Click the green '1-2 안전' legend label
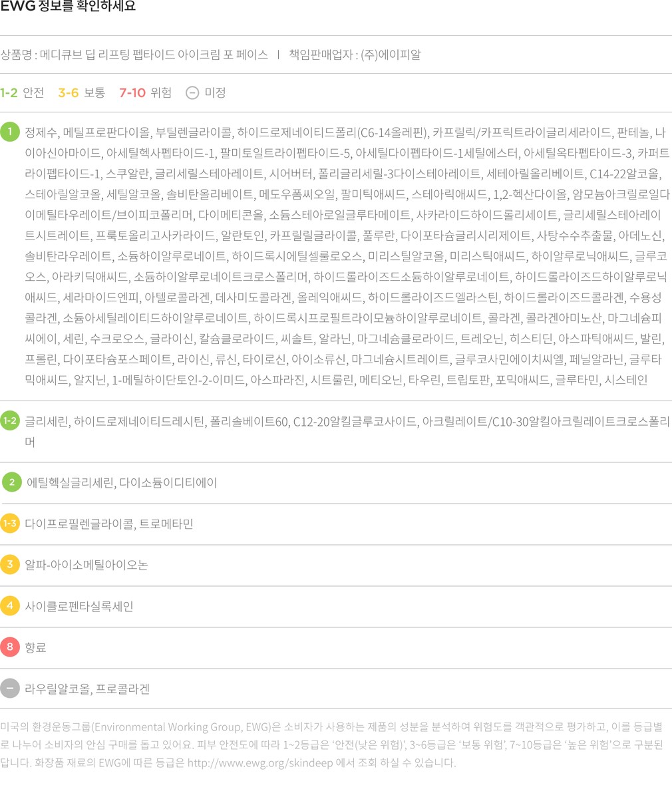Image resolution: width=672 pixels, height=789 pixels. click(22, 92)
